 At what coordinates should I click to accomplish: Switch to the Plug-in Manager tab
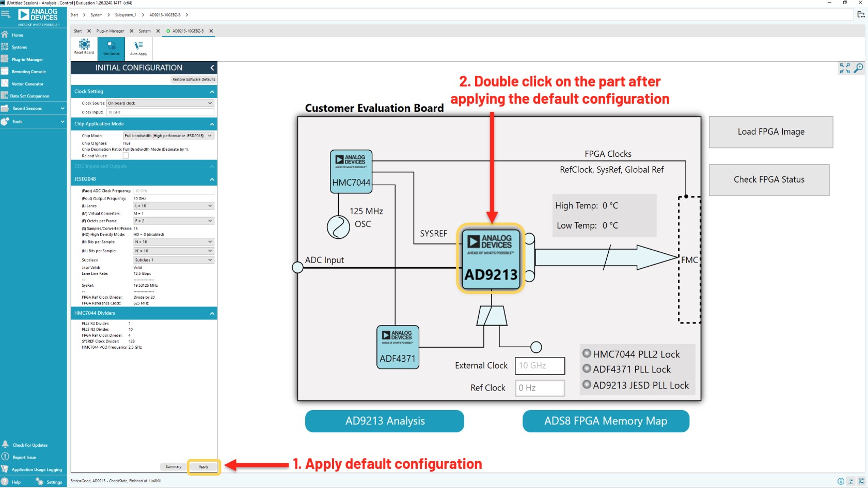coord(110,31)
